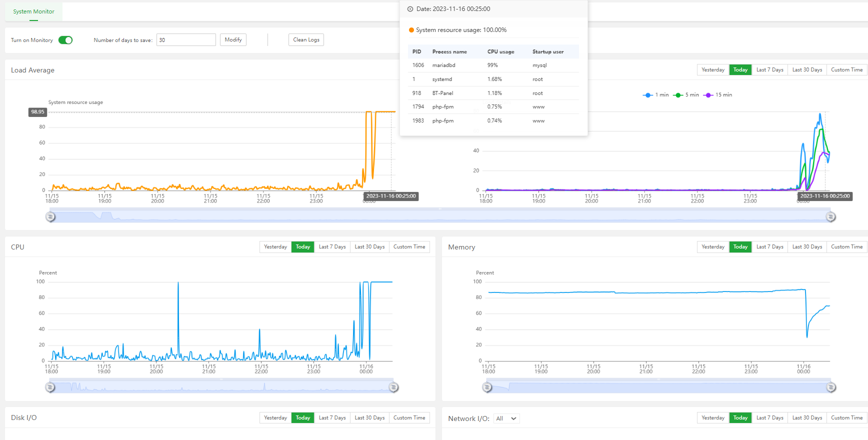Viewport: 868px width, 440px height.
Task: Open Custom Time picker for Memory chart
Action: tap(846, 247)
